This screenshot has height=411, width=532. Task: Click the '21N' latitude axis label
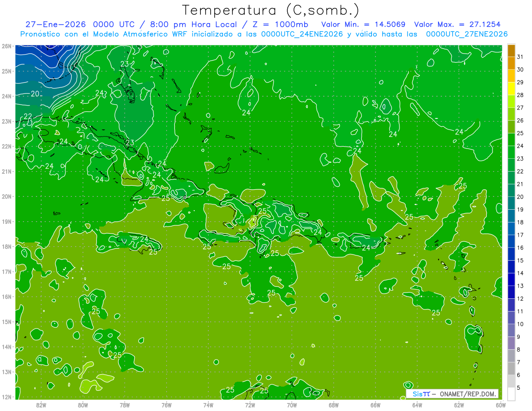coord(6,171)
